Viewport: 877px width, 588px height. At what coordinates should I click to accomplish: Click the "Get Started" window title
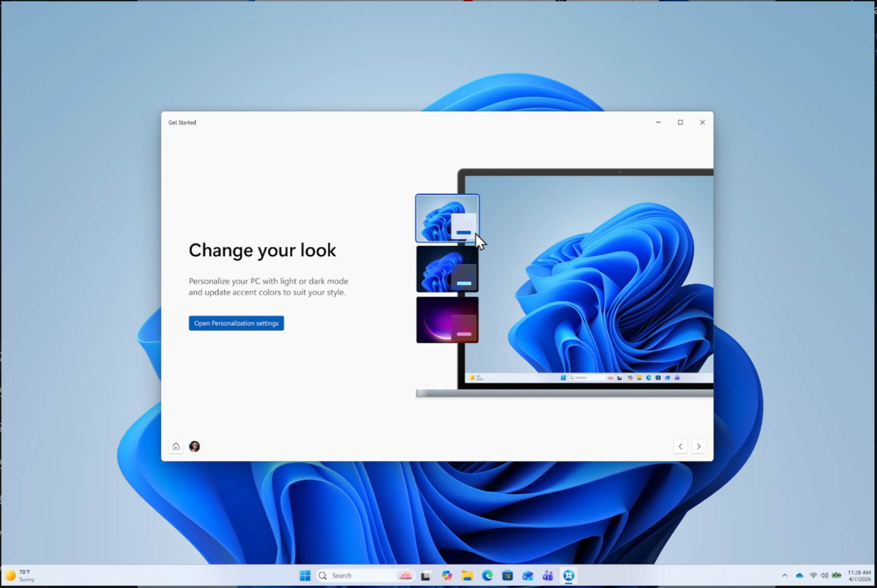[x=182, y=122]
